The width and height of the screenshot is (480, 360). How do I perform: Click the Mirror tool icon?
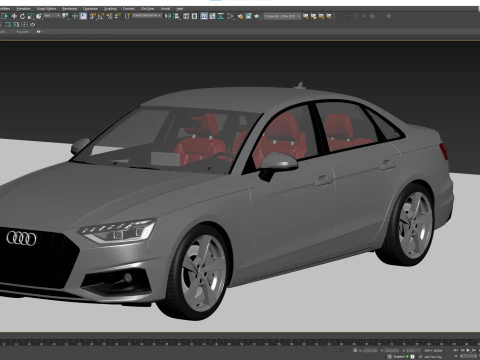point(168,16)
